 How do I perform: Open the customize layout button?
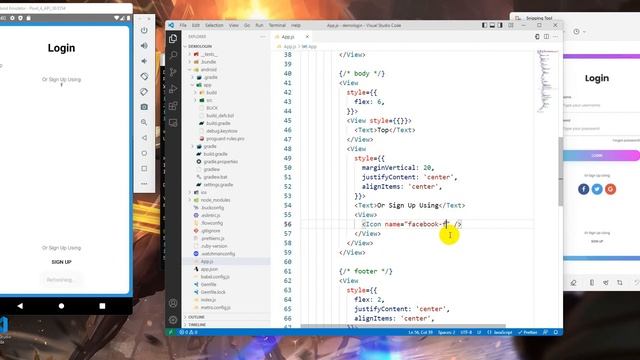click(511, 25)
